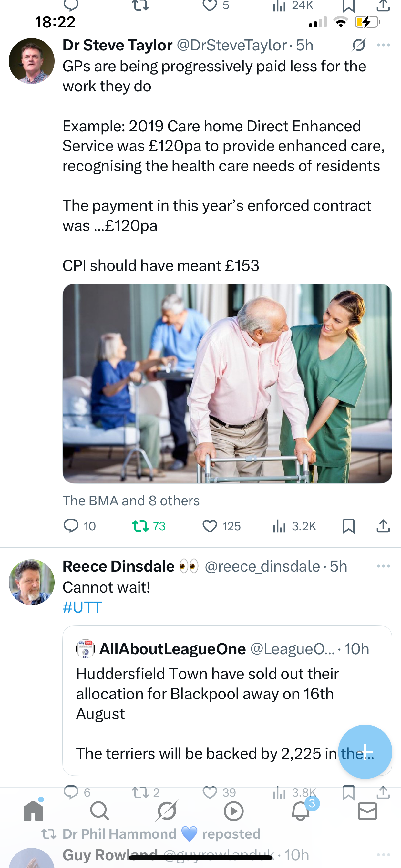401x868 pixels.
Task: Undo repost on Dr Steve Taylor's tweet
Action: tap(140, 526)
